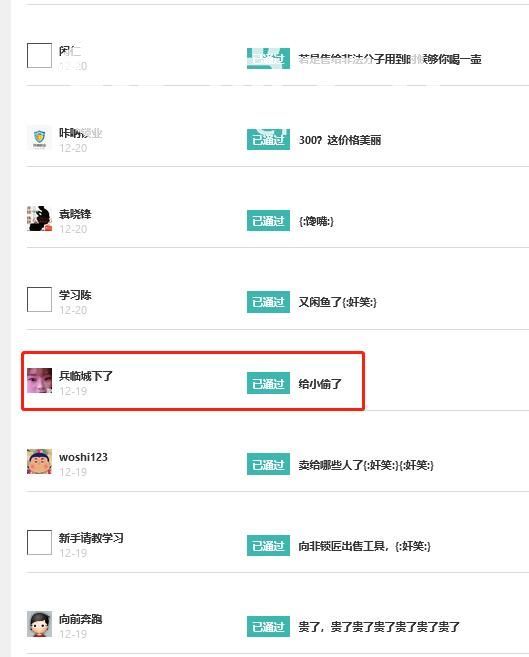Click the username 学习陈

(x=75, y=295)
